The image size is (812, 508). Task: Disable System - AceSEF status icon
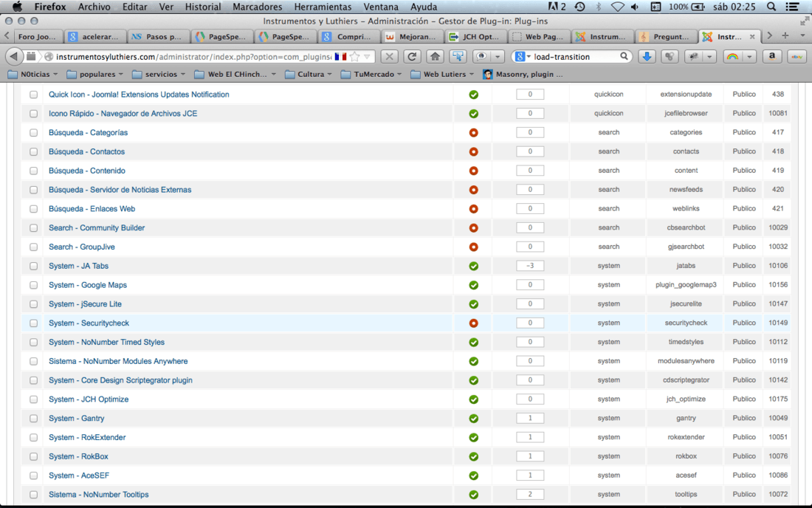coord(473,476)
